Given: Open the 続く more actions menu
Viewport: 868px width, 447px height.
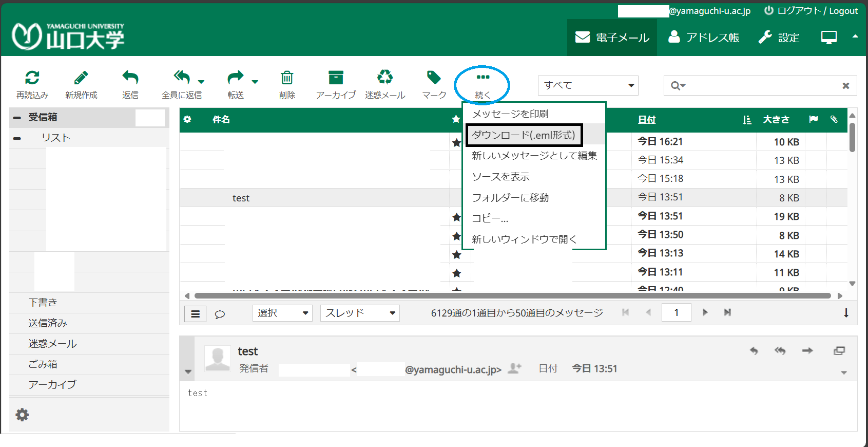Looking at the screenshot, I should point(483,85).
